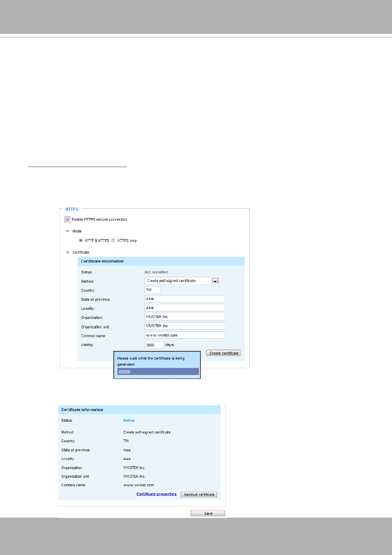Edit the Common name field www.vivotek.com
The width and height of the screenshot is (392, 555).
point(184,335)
